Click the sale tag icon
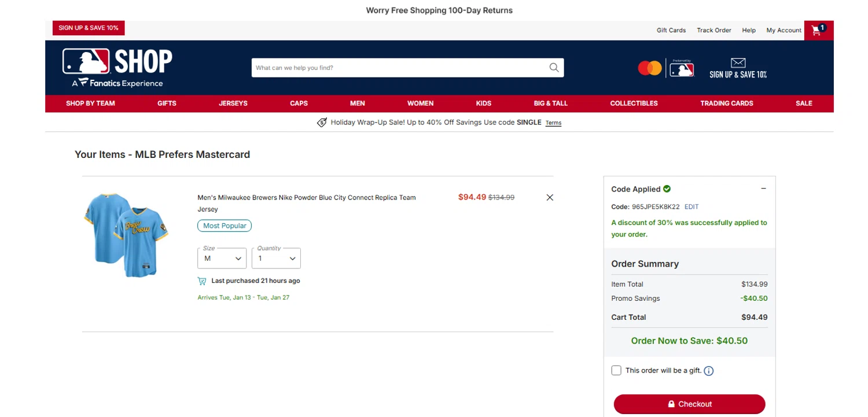 pyautogui.click(x=322, y=123)
